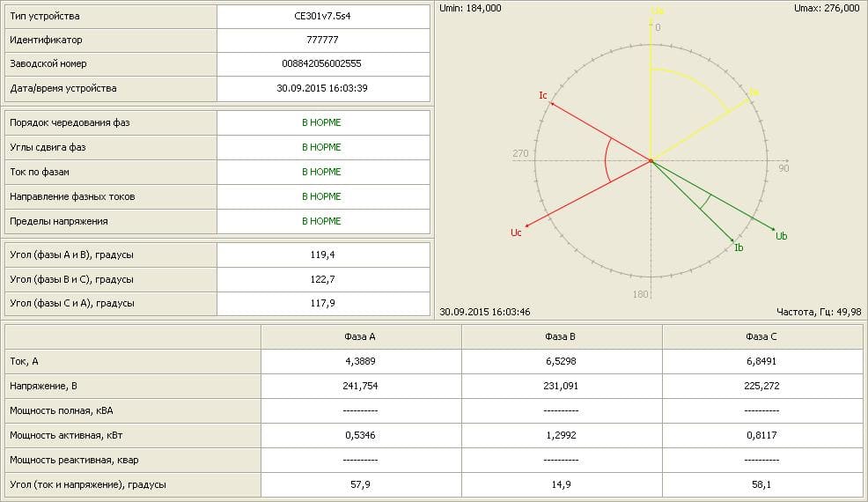Click the voltage limits status value
Viewport: 868px width, 502px height.
(321, 221)
